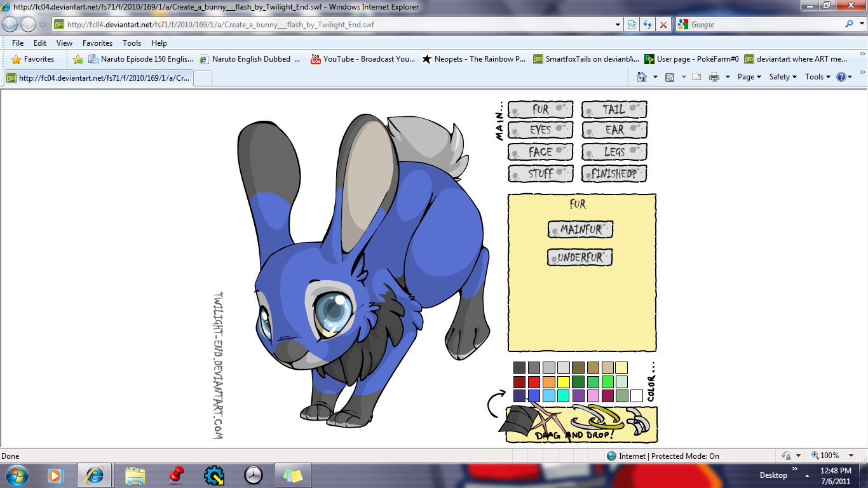Click the blue Help question mark icon

pyautogui.click(x=841, y=77)
